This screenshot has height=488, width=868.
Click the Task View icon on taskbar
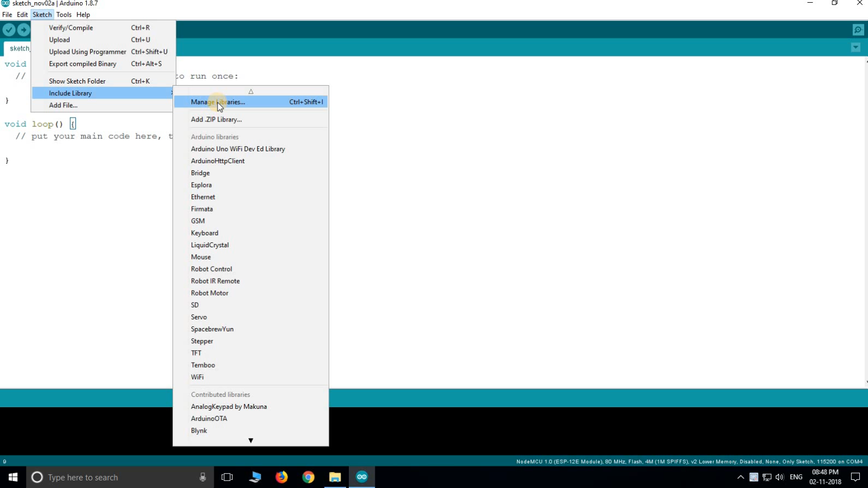pos(227,477)
